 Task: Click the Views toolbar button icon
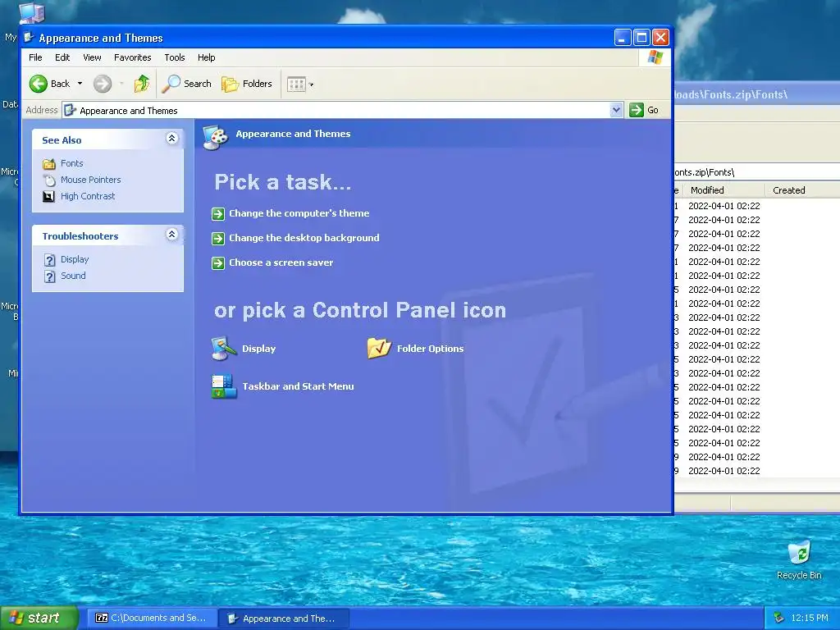tap(296, 84)
